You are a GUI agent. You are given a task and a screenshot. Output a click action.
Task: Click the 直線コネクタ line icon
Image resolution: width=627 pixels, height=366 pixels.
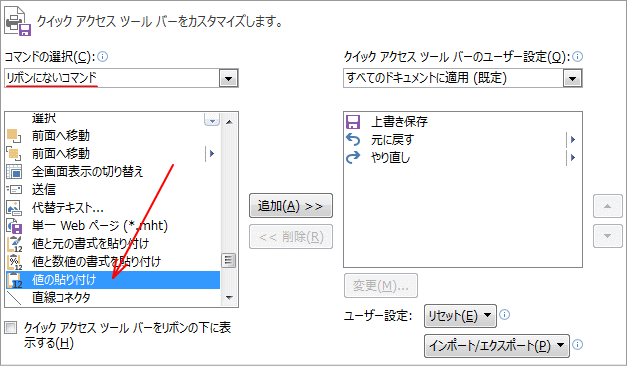[x=14, y=298]
